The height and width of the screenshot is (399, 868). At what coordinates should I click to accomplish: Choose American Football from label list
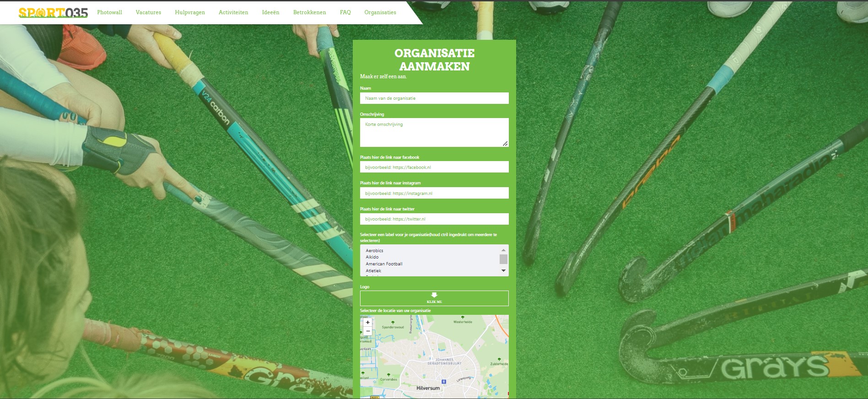click(x=384, y=264)
